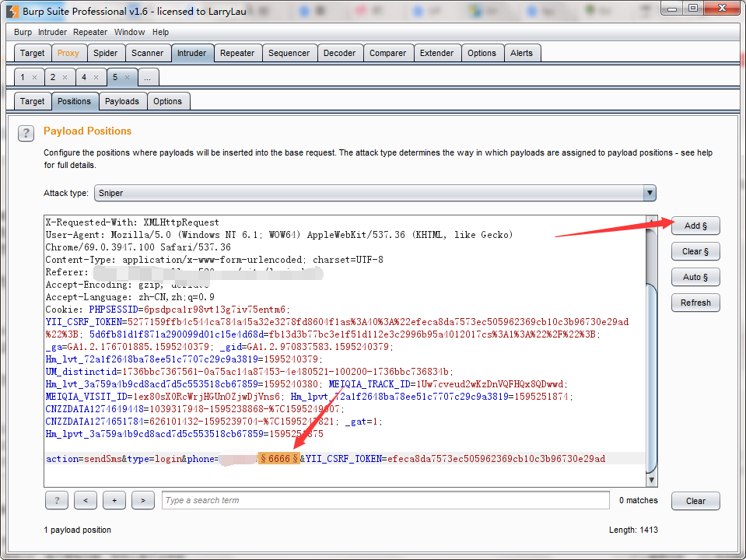Switch to the main Intruder tab

pos(191,53)
